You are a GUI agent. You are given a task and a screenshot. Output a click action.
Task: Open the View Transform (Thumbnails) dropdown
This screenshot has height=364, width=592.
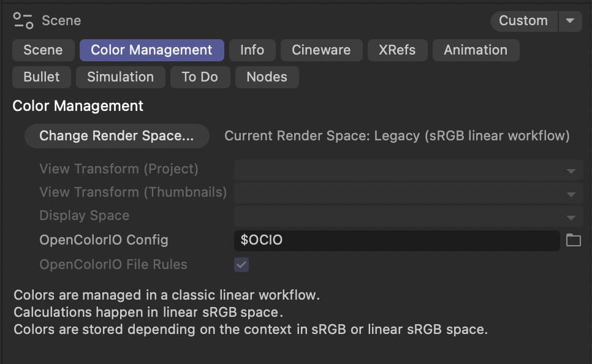pyautogui.click(x=570, y=192)
